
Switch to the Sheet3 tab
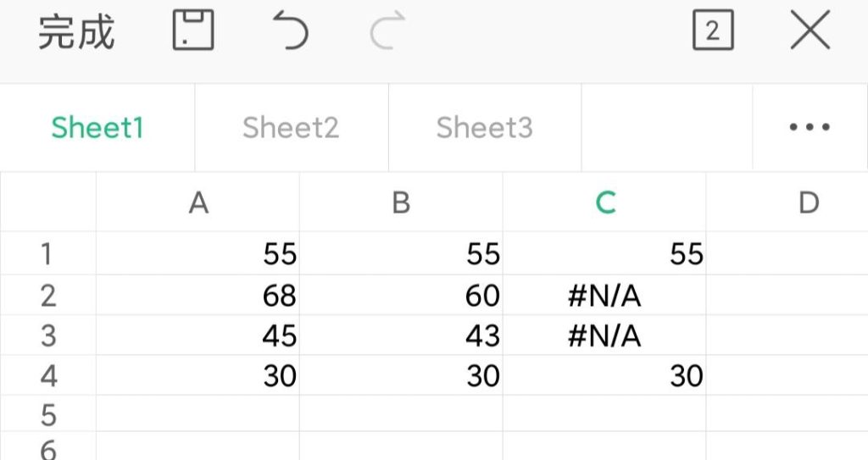pos(484,128)
